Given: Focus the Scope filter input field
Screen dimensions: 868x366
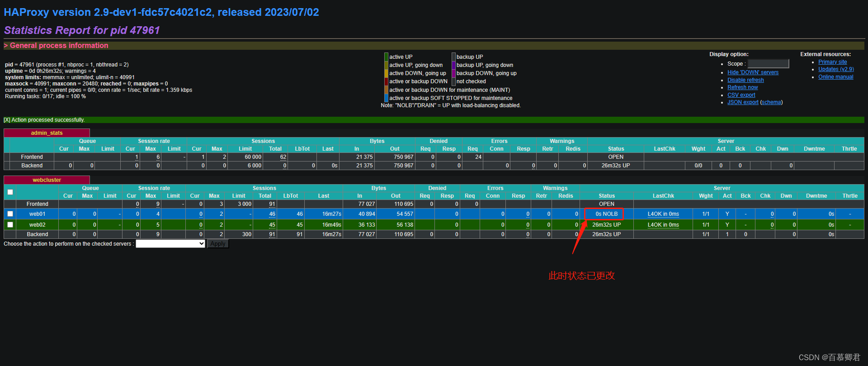Looking at the screenshot, I should tap(768, 64).
